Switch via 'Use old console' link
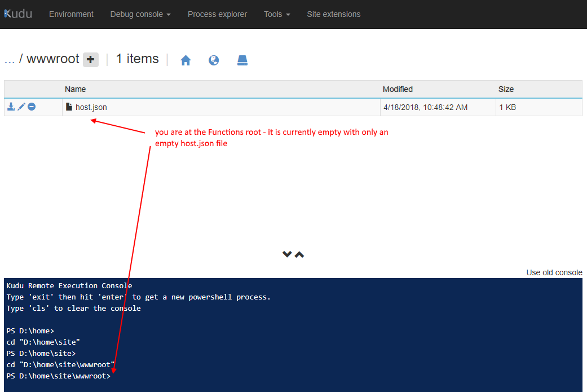587x392 pixels. [x=554, y=272]
